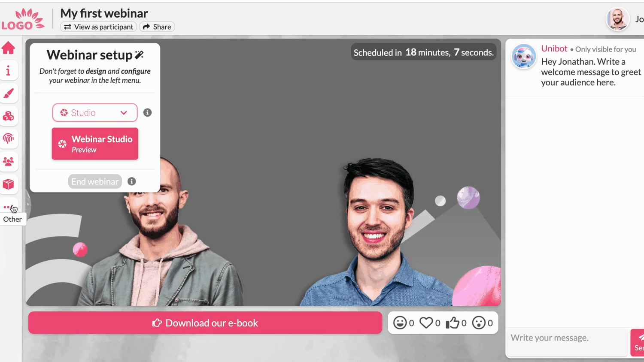Click the info icon next to Studio dropdown
The width and height of the screenshot is (644, 362).
pos(147,112)
